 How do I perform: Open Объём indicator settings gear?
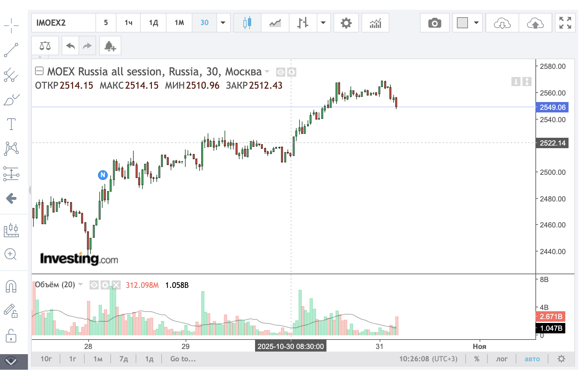click(105, 285)
